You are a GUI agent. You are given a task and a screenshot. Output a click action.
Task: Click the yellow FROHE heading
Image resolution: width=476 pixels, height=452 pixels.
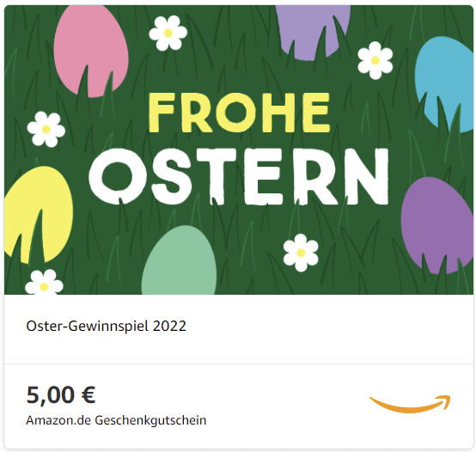[x=239, y=113]
